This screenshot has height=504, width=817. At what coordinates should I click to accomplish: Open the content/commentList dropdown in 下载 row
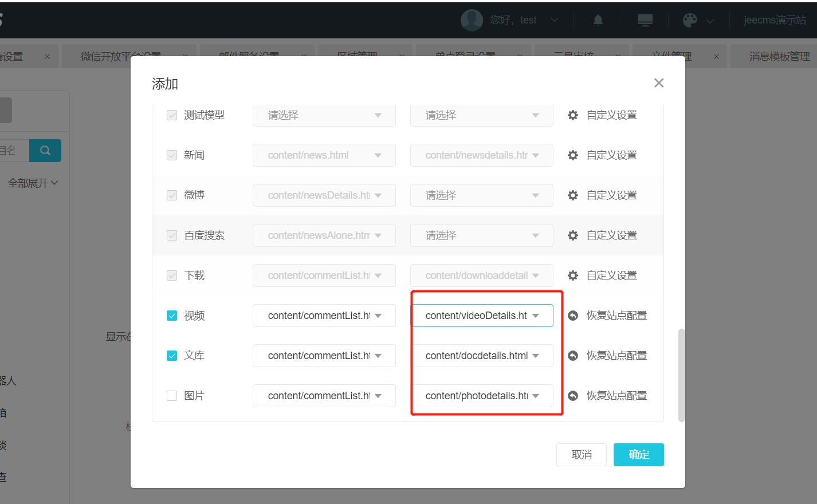[x=324, y=275]
